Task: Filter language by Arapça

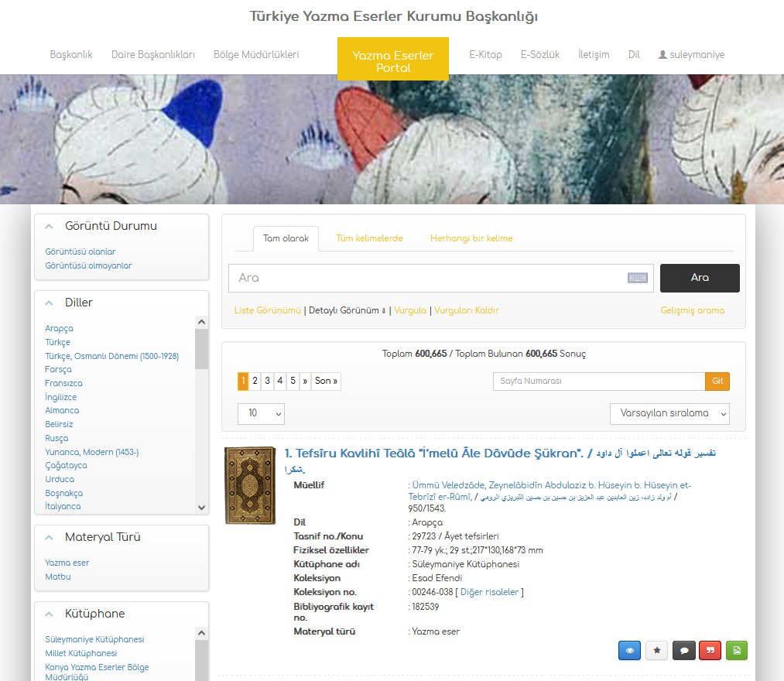Action: [x=59, y=328]
